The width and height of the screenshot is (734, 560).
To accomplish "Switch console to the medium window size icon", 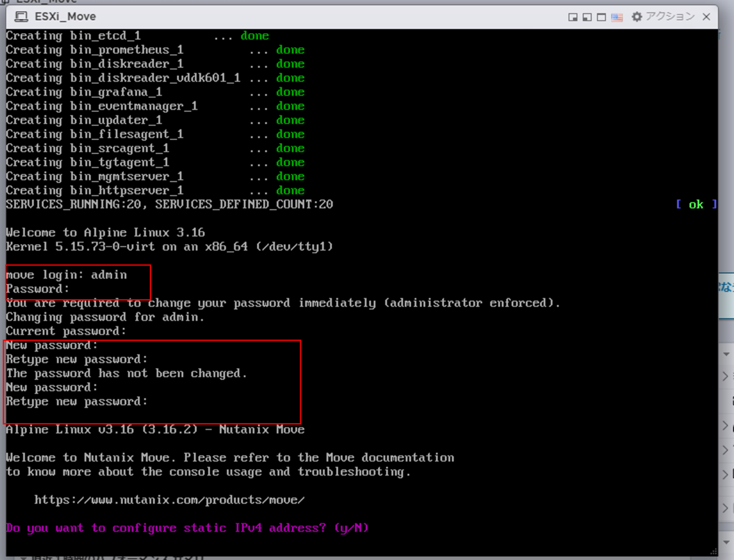I will pos(587,17).
